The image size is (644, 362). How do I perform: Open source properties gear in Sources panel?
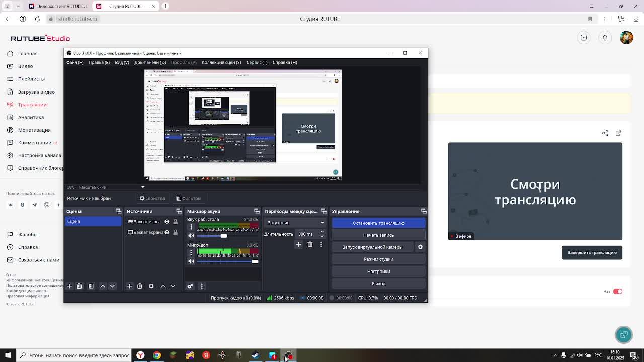151,286
